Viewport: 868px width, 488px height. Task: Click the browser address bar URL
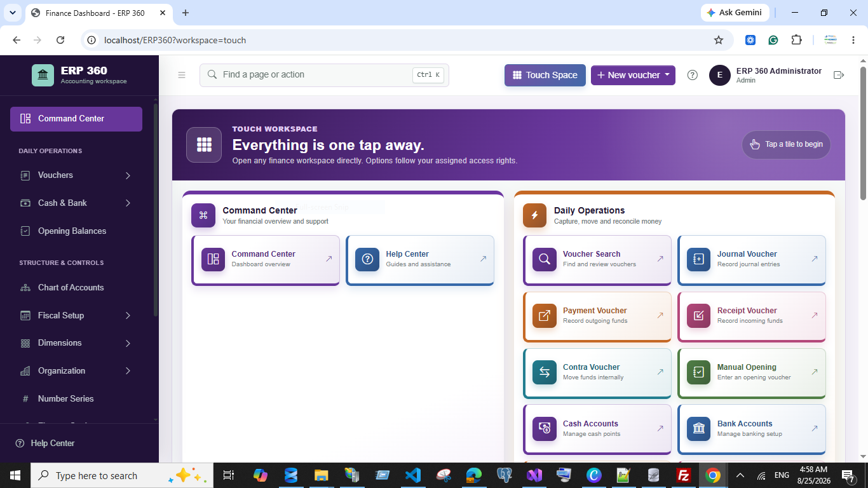click(175, 40)
